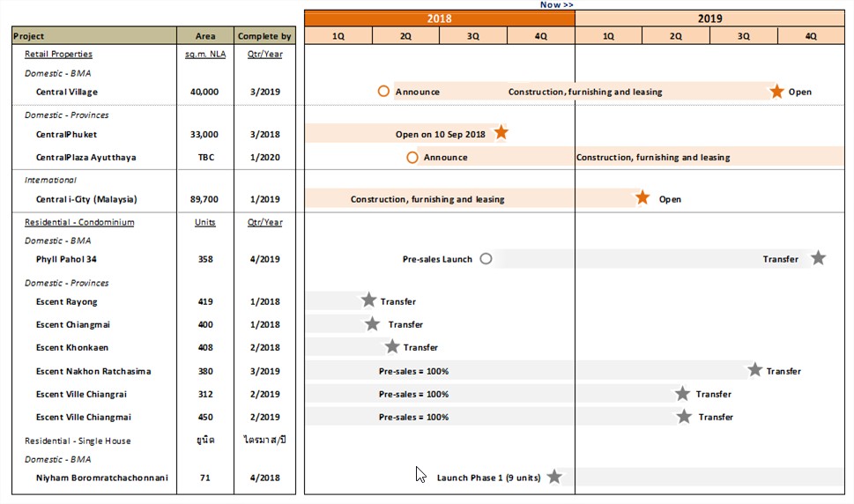The image size is (854, 504).
Task: Click the International region label
Action: point(50,180)
